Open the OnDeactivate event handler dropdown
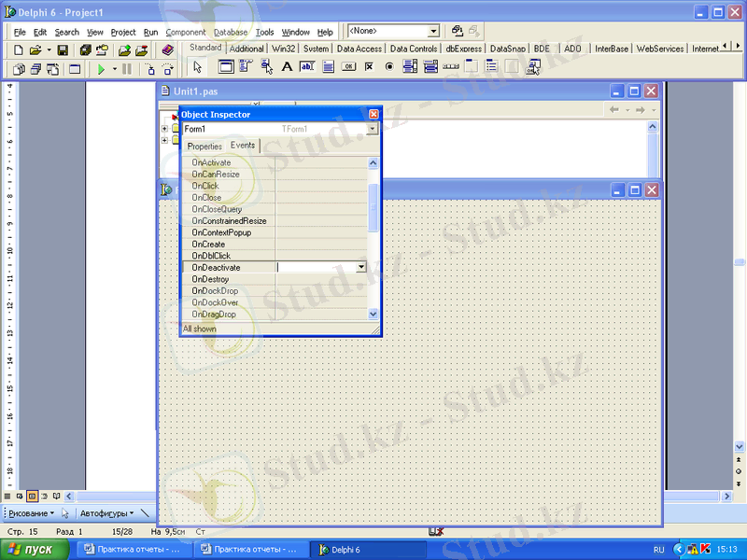747x560 pixels. 361,267
